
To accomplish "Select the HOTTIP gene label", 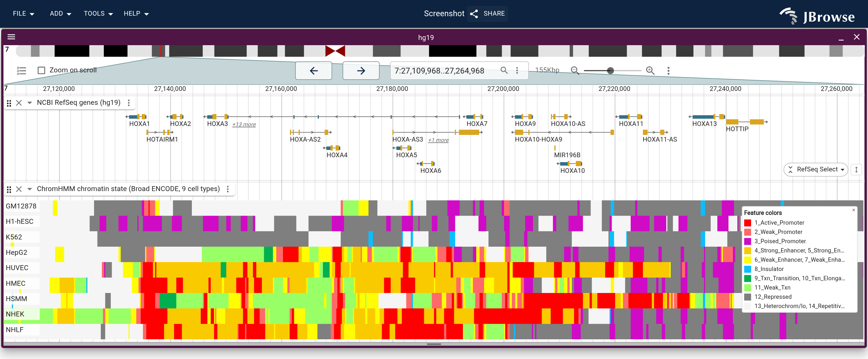I will [x=737, y=129].
